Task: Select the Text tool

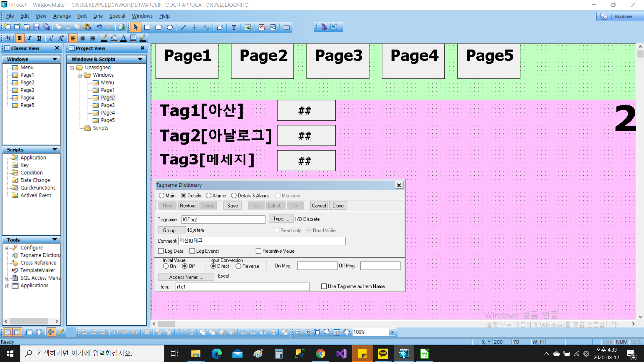Action: 234,27
